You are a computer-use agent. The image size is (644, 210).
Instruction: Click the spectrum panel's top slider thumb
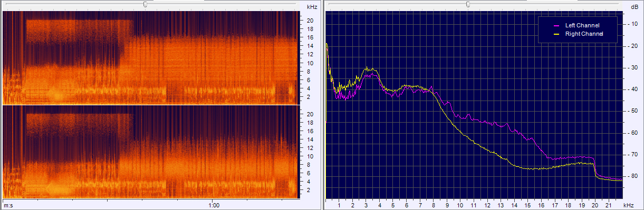[468, 4]
